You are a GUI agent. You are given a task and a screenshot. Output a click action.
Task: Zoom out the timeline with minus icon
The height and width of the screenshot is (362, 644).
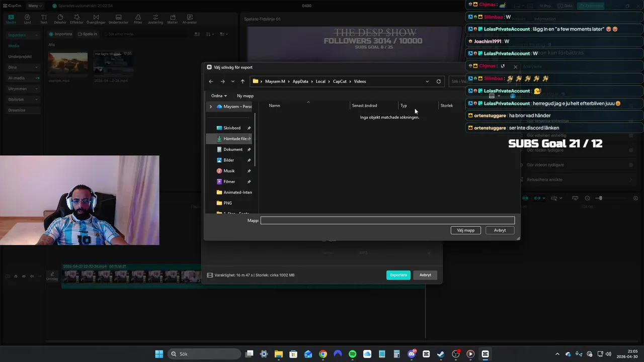587,198
